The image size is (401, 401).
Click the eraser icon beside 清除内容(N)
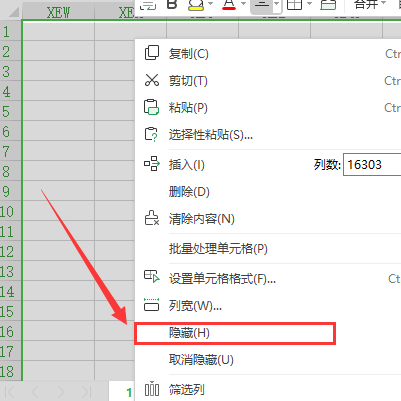point(152,218)
